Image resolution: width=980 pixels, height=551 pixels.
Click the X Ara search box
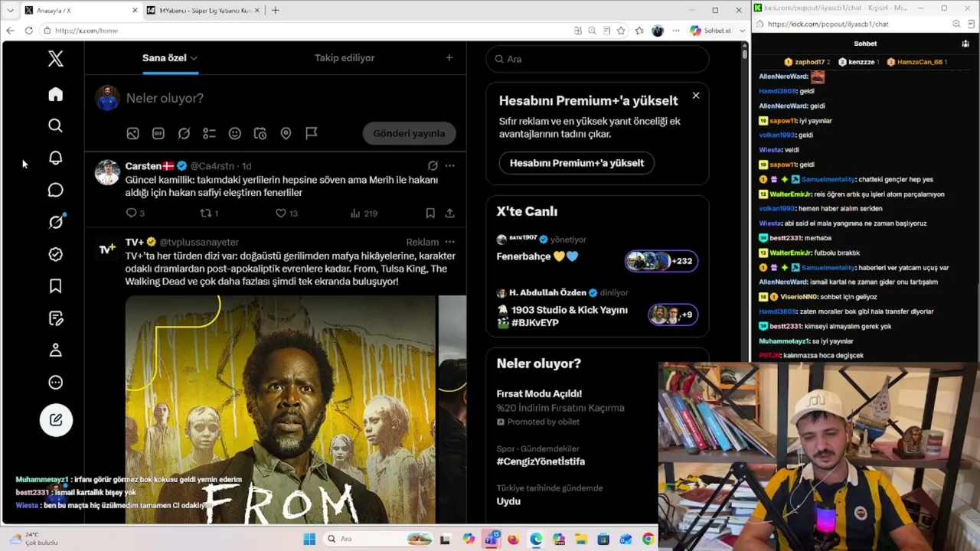pyautogui.click(x=597, y=59)
